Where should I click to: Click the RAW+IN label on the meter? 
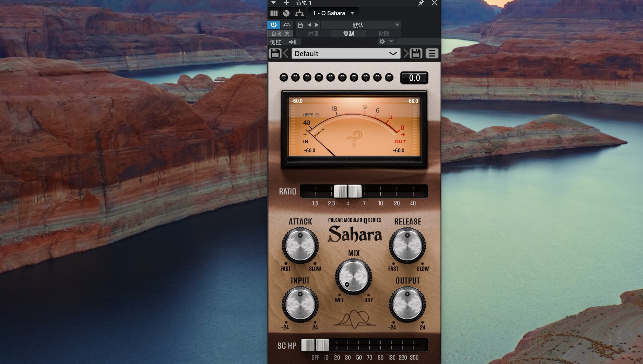click(319, 133)
